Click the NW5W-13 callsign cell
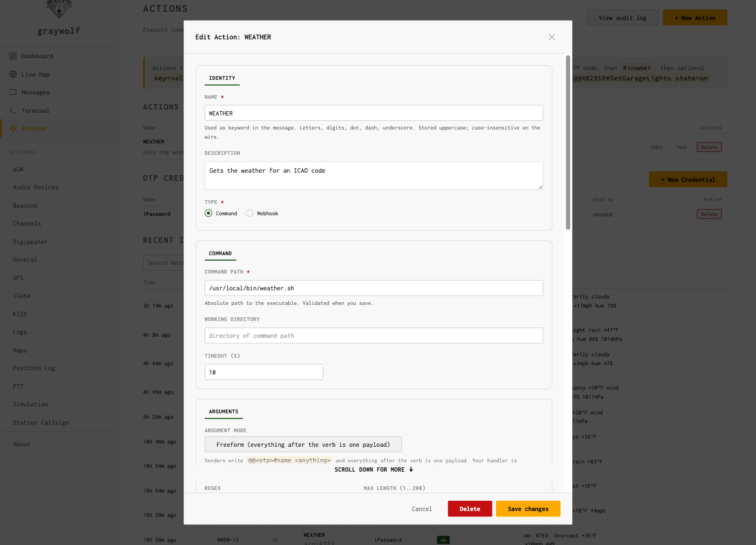 click(x=228, y=540)
